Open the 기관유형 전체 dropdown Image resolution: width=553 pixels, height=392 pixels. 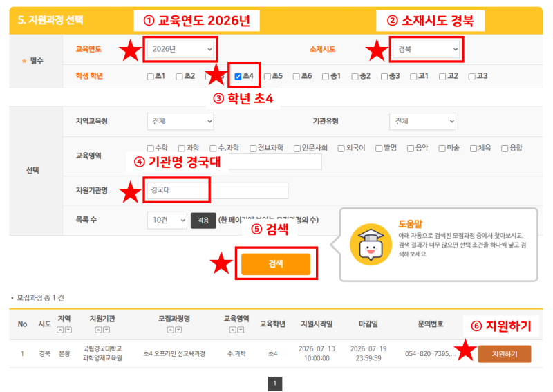coord(422,122)
